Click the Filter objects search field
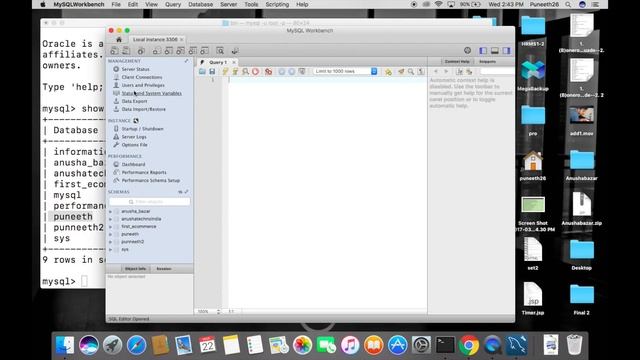This screenshot has width=640, height=360. (149, 202)
